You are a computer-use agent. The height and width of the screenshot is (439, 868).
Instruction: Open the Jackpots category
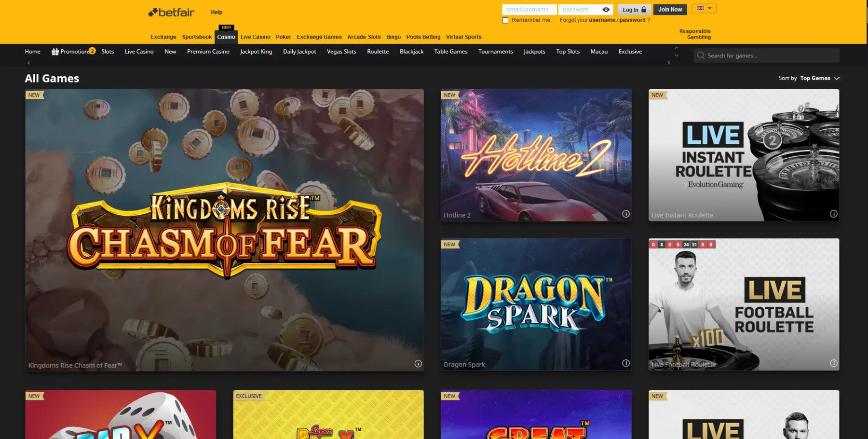534,52
